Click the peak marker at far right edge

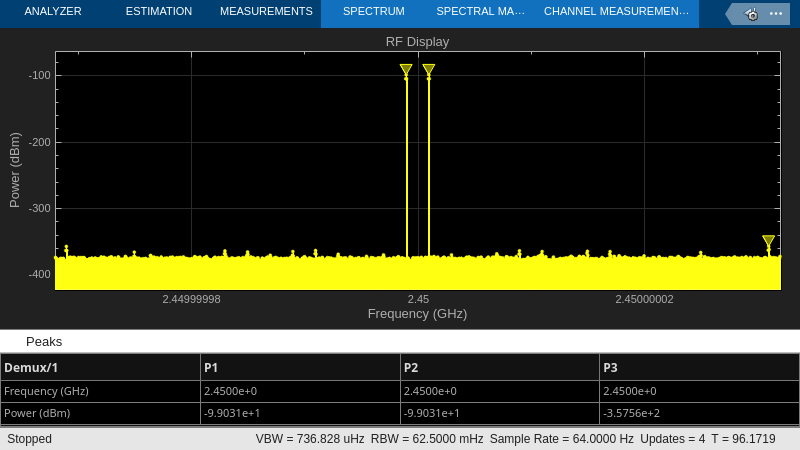click(x=768, y=241)
